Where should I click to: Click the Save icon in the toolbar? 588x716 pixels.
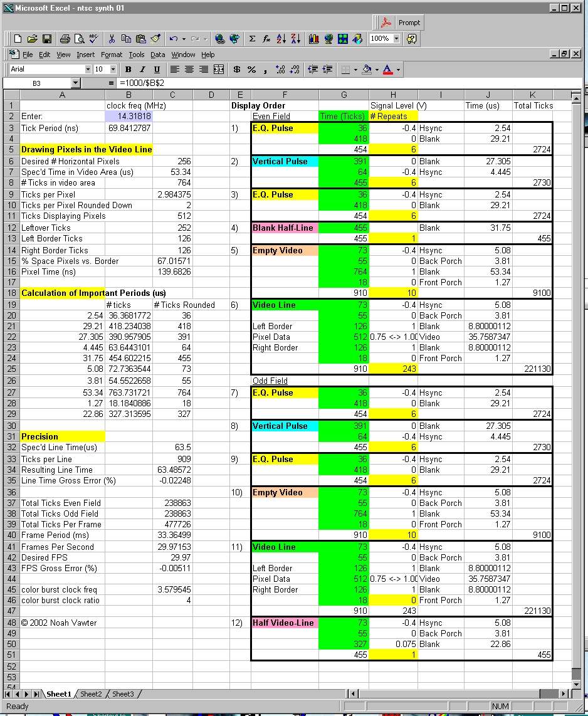pos(46,39)
